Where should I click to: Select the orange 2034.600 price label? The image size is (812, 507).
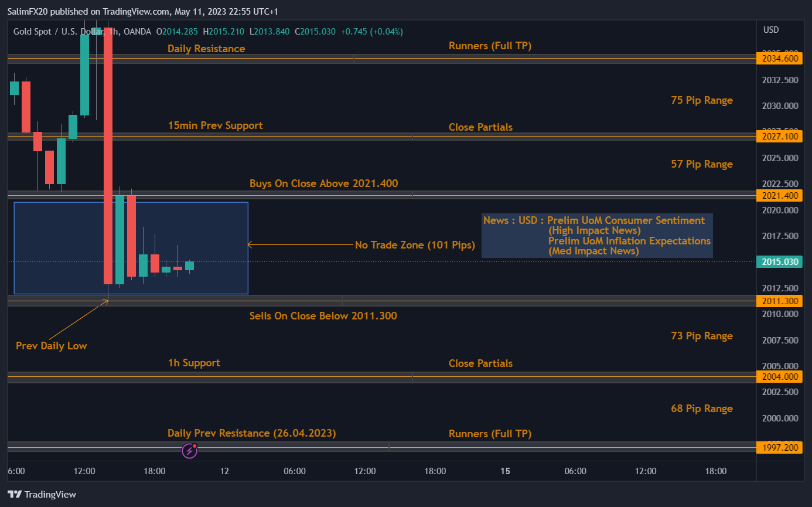point(780,58)
